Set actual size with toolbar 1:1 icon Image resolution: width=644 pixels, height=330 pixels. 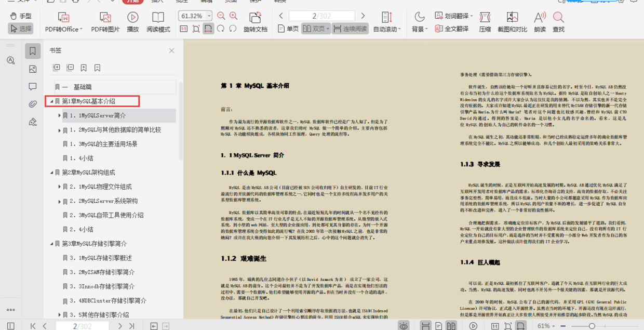point(184,29)
